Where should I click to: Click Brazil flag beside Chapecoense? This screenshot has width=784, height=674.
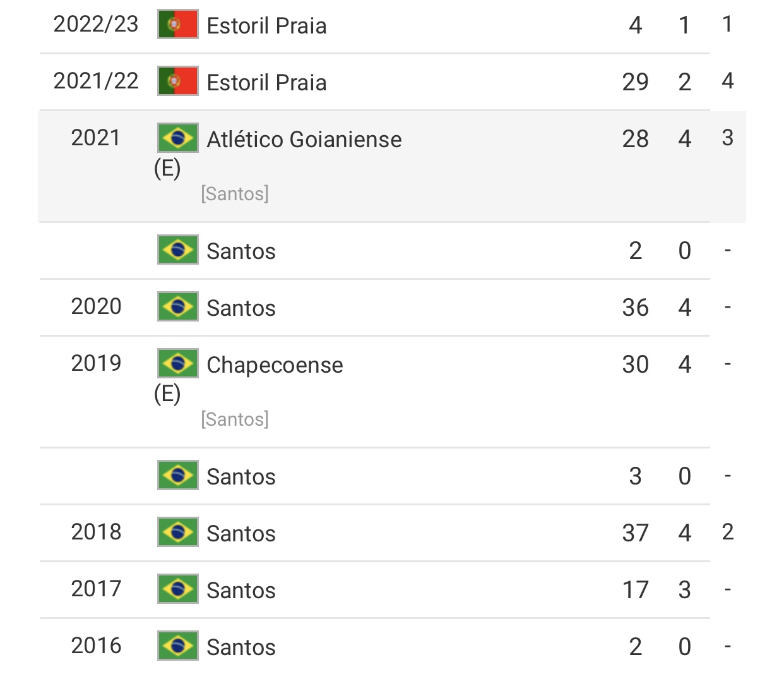[177, 364]
